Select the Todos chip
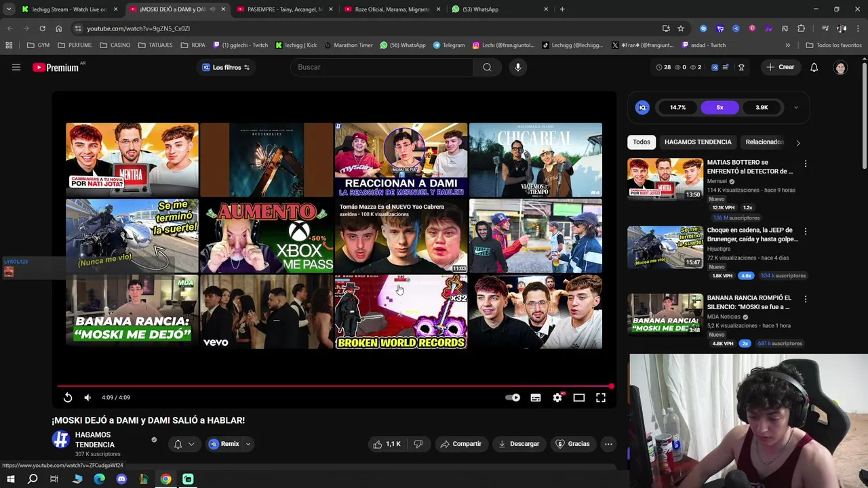Viewport: 868px width, 488px height. [642, 142]
